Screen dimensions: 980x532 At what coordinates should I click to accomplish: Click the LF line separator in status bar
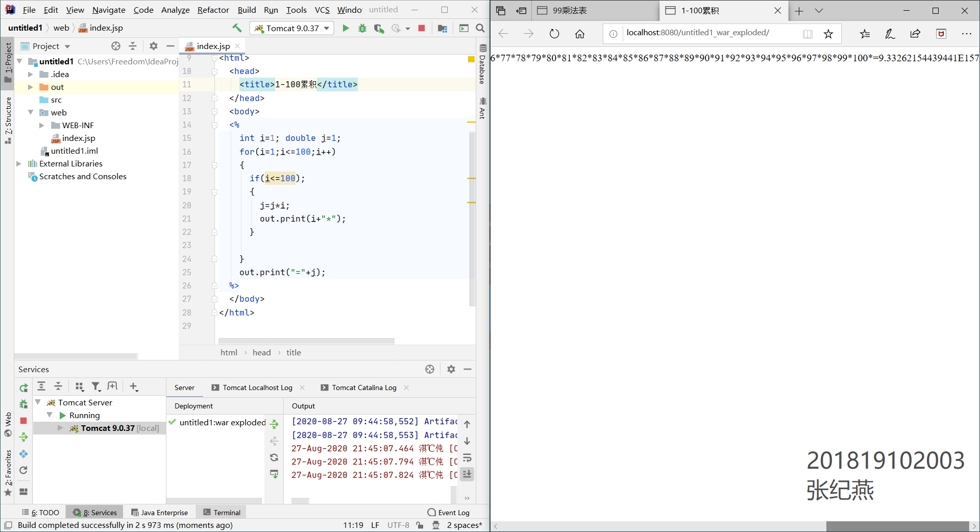[x=375, y=525]
